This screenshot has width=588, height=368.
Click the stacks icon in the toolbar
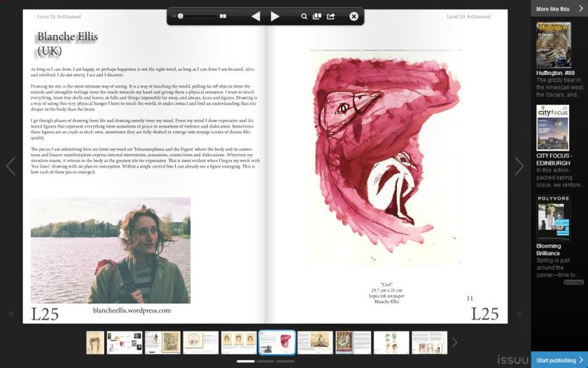[317, 17]
